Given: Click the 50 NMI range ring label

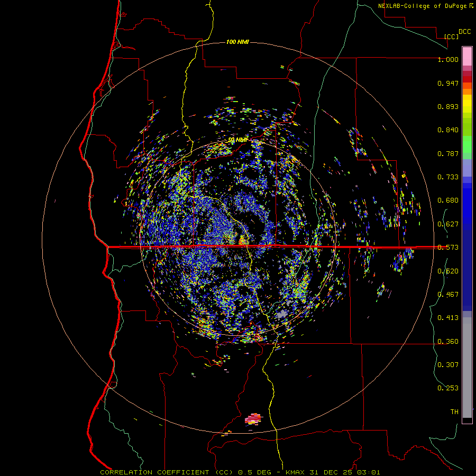Looking at the screenshot, I should pyautogui.click(x=237, y=140).
